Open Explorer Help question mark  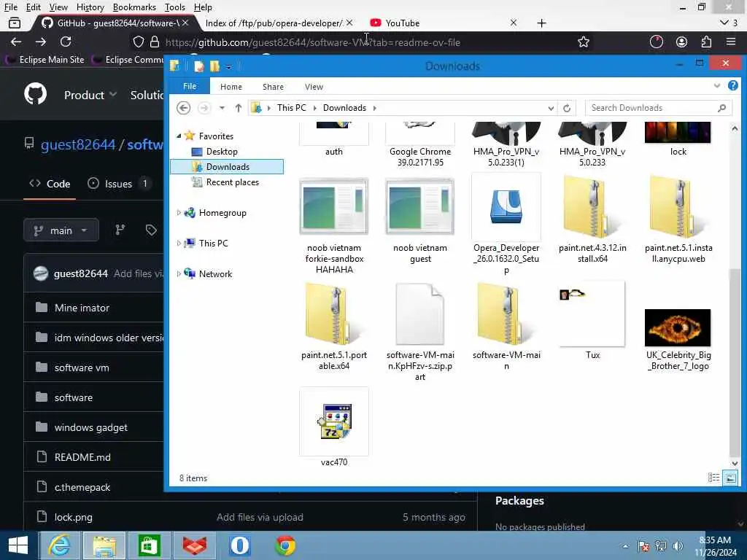732,86
